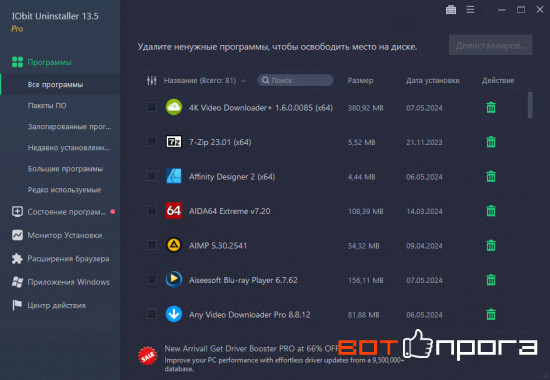Click the Состояние программ sidebar icon
550x380 pixels.
[x=17, y=212]
